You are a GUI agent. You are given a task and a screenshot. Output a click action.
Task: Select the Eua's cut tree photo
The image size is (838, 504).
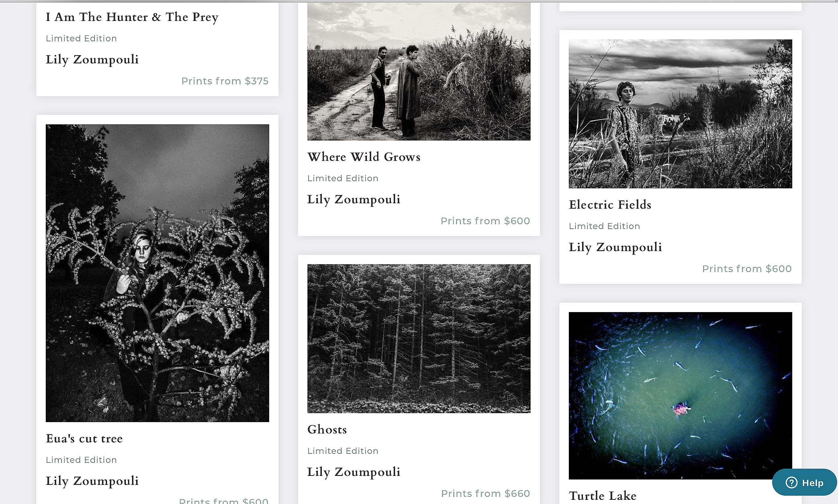coord(157,273)
